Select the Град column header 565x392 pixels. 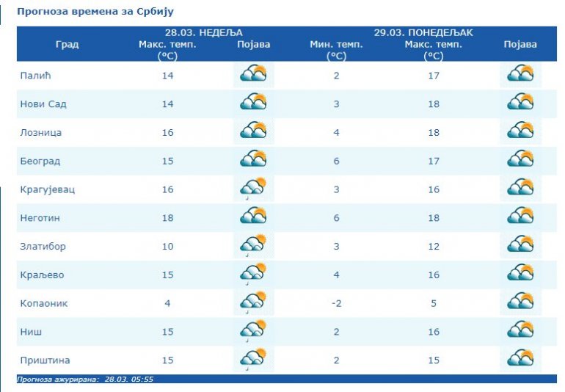pos(67,45)
